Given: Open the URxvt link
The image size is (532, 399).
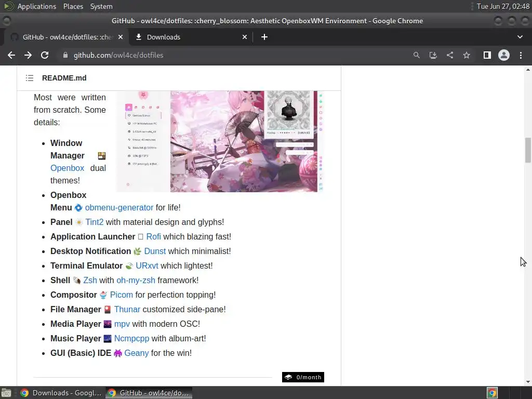Looking at the screenshot, I should [147, 265].
